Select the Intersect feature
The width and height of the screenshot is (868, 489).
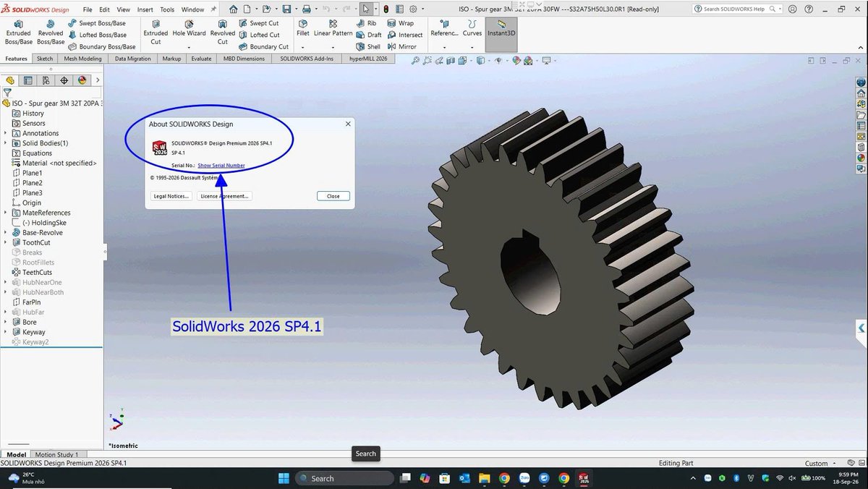point(405,35)
